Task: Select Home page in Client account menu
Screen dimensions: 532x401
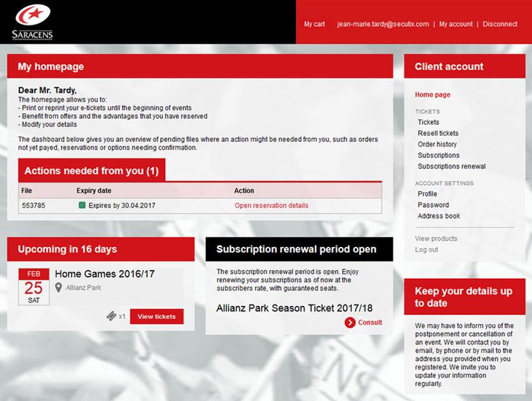Action: (433, 95)
